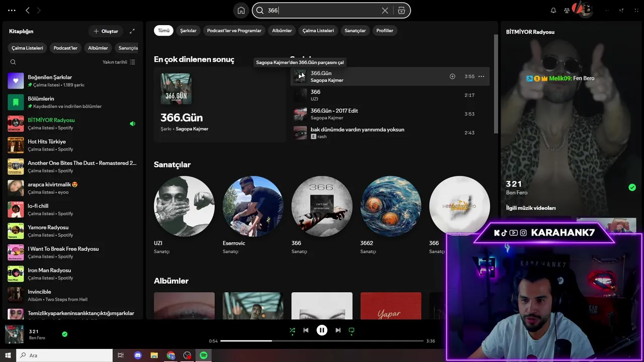
Task: Open lo-fi chill playlist
Action: click(x=72, y=210)
